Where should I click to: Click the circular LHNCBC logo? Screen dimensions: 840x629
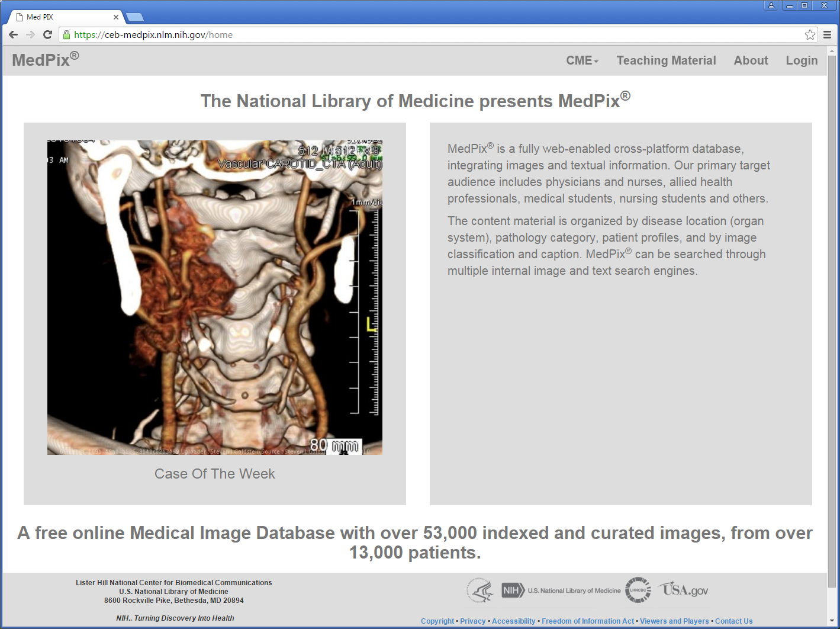pos(638,590)
